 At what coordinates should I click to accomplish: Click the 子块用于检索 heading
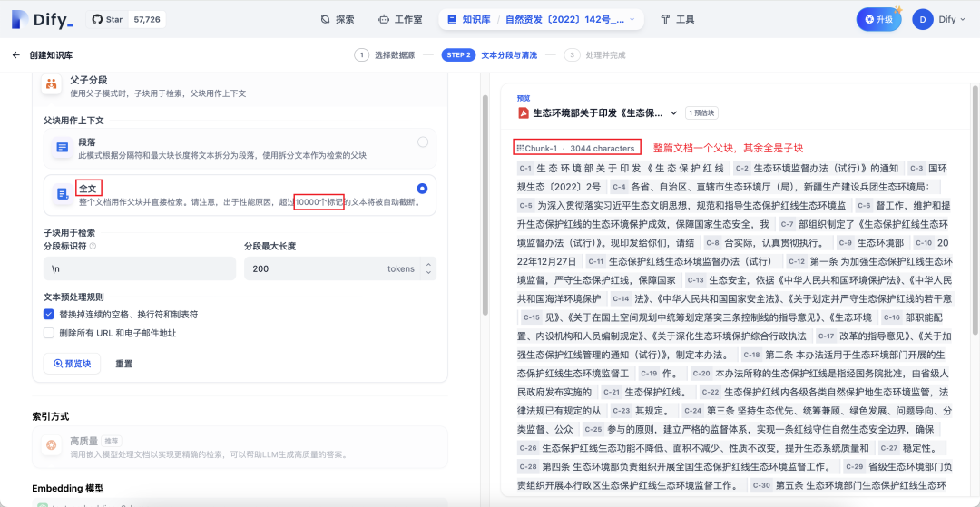pos(69,232)
